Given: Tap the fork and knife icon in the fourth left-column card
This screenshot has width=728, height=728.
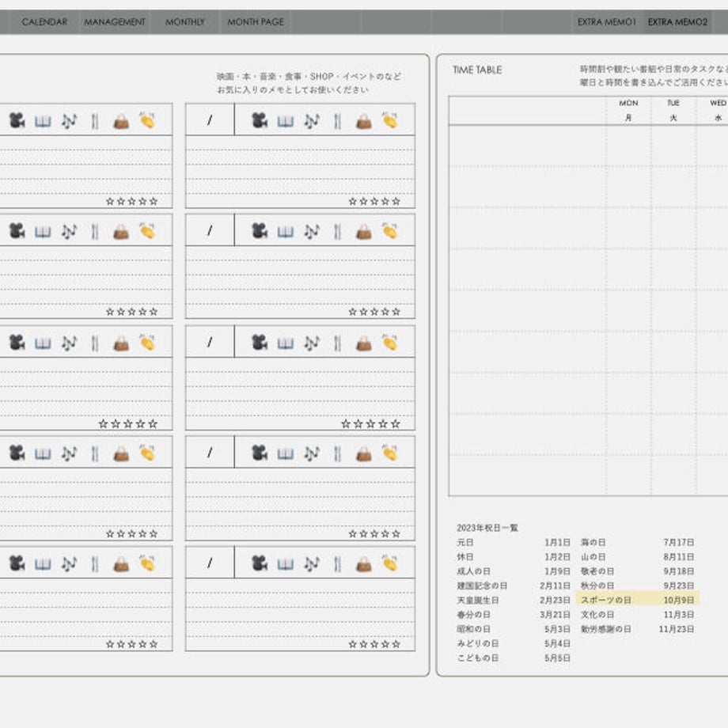Looking at the screenshot, I should coord(95,453).
